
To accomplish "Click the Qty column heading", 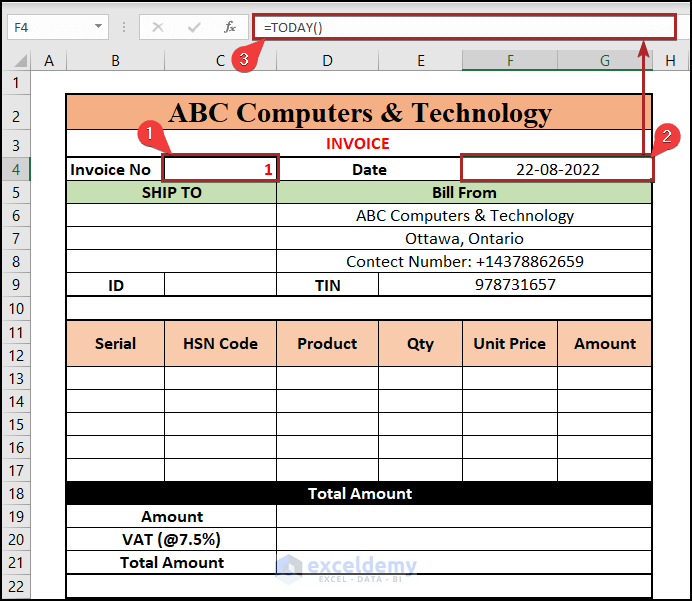I will pyautogui.click(x=420, y=343).
